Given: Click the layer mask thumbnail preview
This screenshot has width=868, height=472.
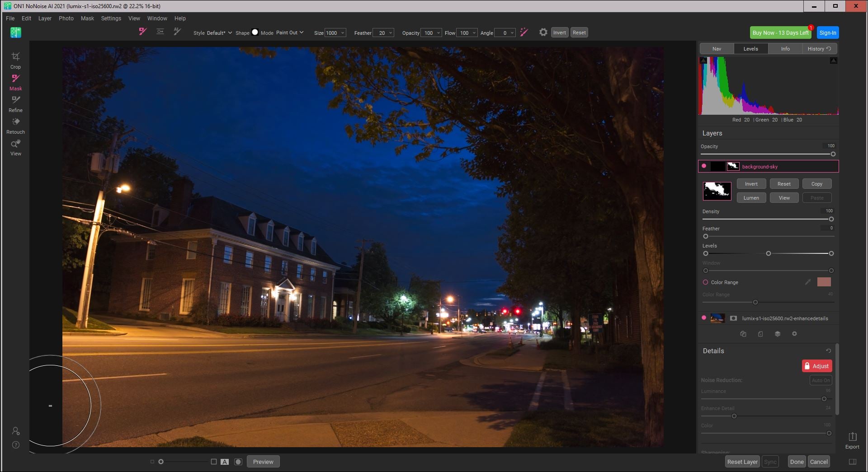Looking at the screenshot, I should [717, 191].
